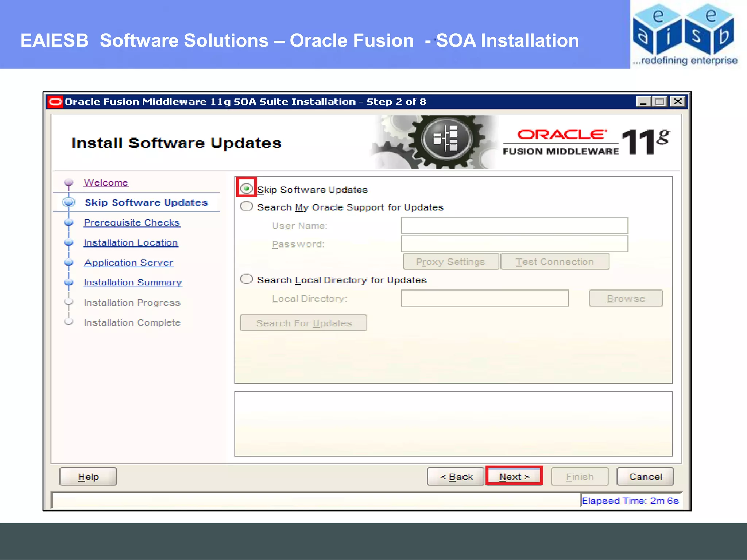This screenshot has height=560, width=747.
Task: Click the Installation Location step bullet icon
Action: click(69, 242)
